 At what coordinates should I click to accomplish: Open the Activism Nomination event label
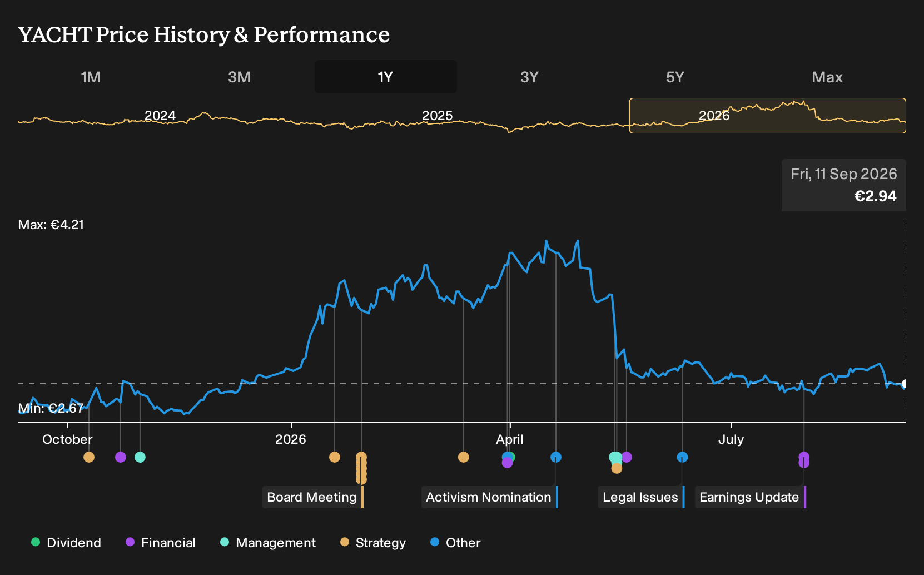489,497
